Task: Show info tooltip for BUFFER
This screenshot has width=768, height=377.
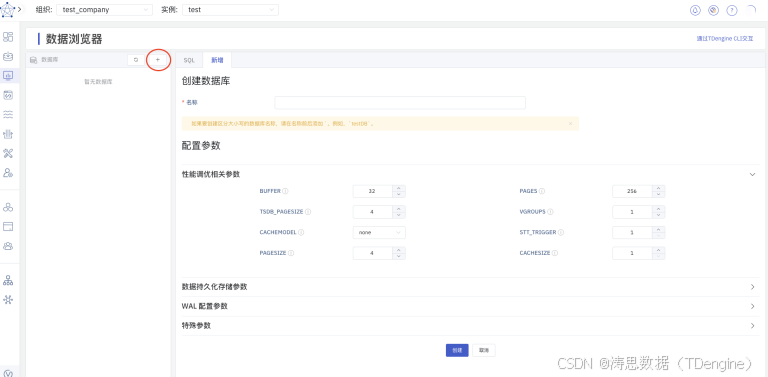Action: point(285,191)
